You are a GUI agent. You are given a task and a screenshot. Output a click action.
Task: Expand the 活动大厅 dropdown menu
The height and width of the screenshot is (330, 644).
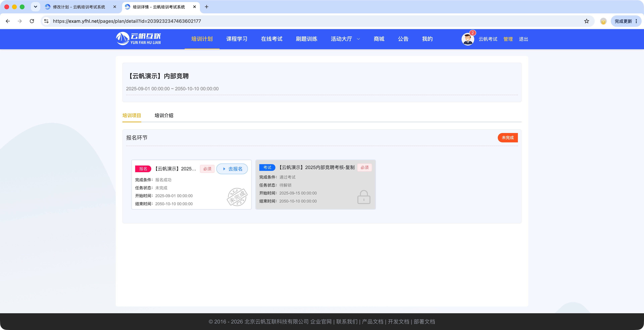(x=345, y=39)
